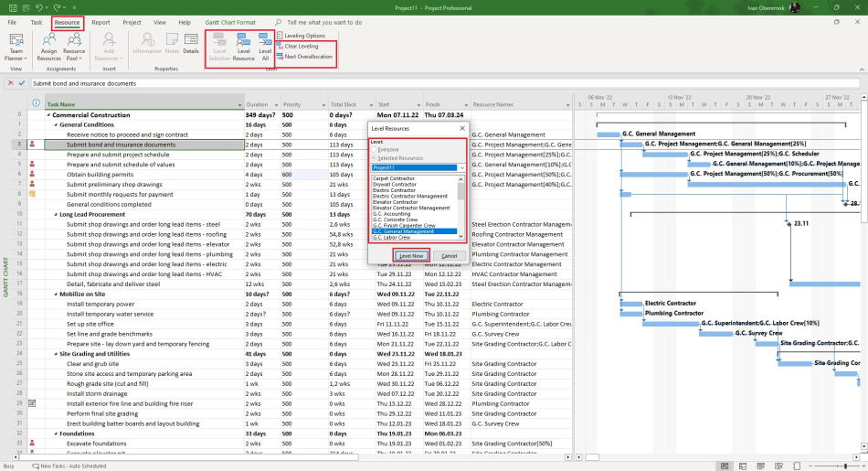Open the Project11 dropdown in dialog
Viewport: 868px width, 471px height.
click(x=461, y=167)
